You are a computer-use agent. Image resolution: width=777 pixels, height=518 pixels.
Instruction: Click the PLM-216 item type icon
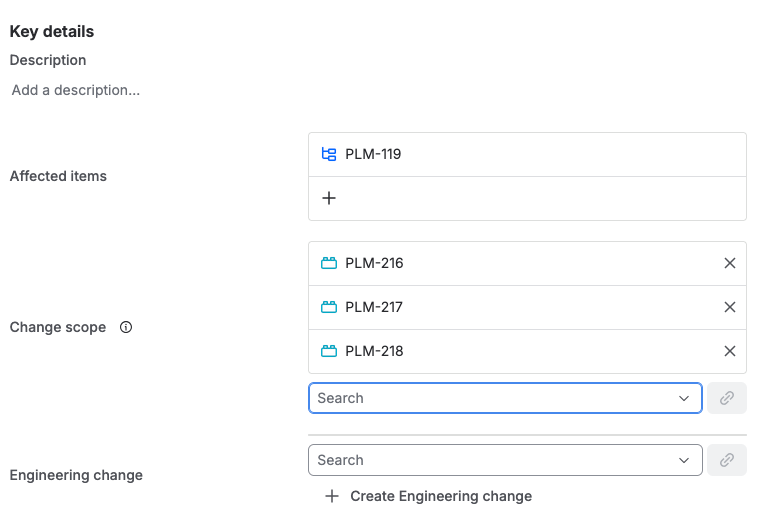tap(329, 263)
